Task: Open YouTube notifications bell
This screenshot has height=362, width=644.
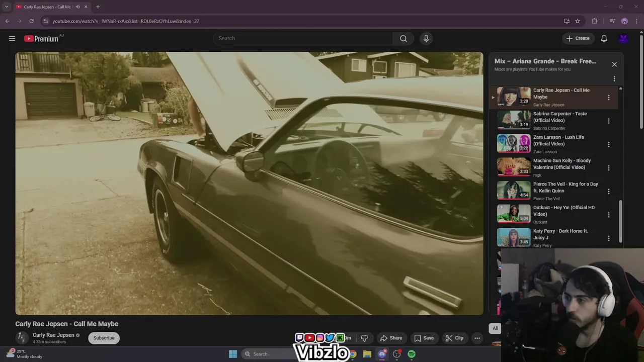Action: point(604,38)
